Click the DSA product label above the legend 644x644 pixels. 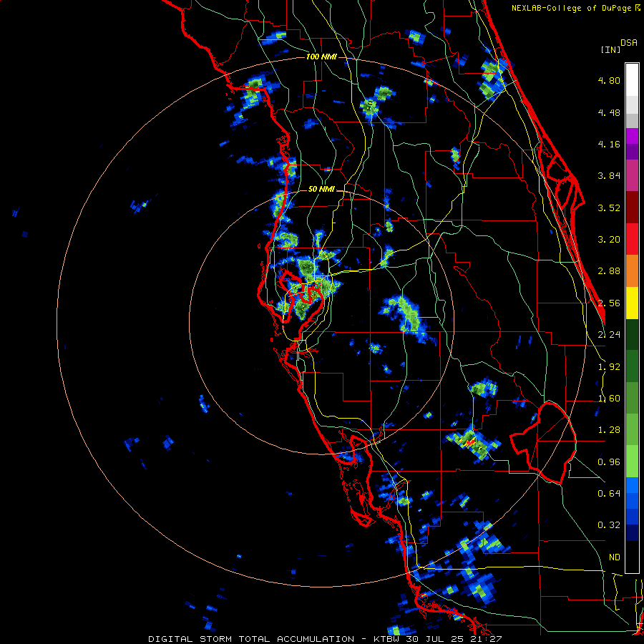(629, 43)
